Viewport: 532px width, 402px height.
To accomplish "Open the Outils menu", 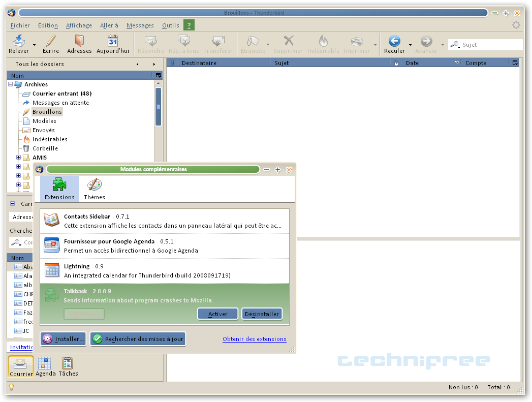I will 170,25.
